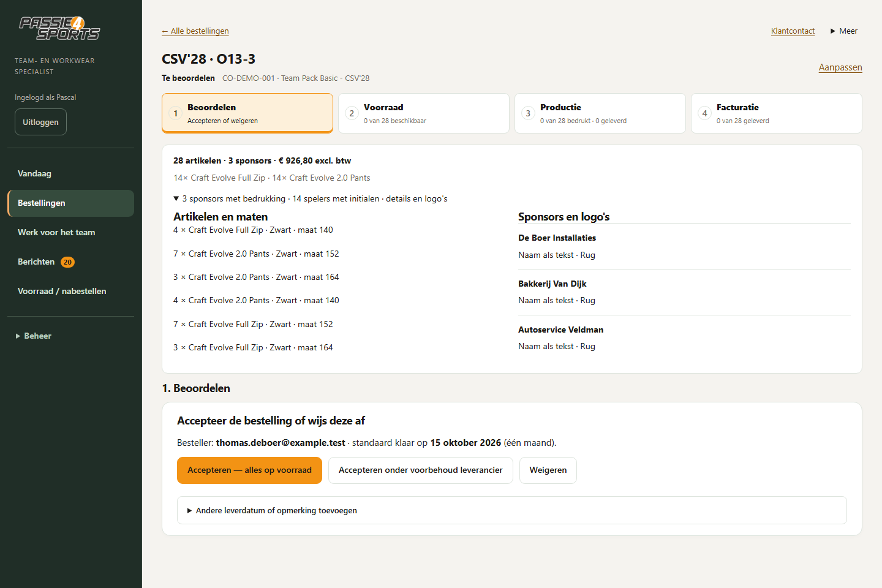Viewport: 882px width, 588px height.
Task: Select the Productie step tab
Action: [x=600, y=113]
